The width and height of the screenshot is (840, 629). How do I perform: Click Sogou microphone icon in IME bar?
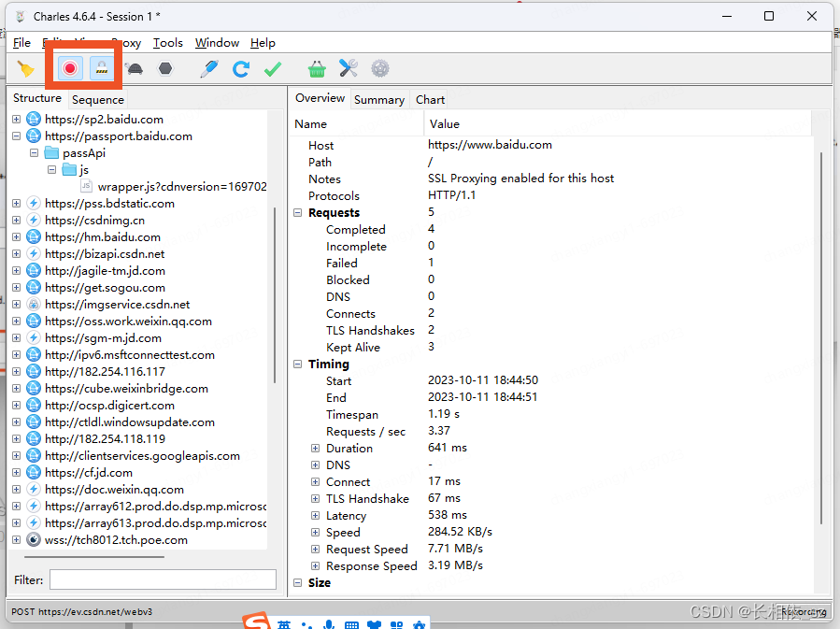click(x=329, y=624)
